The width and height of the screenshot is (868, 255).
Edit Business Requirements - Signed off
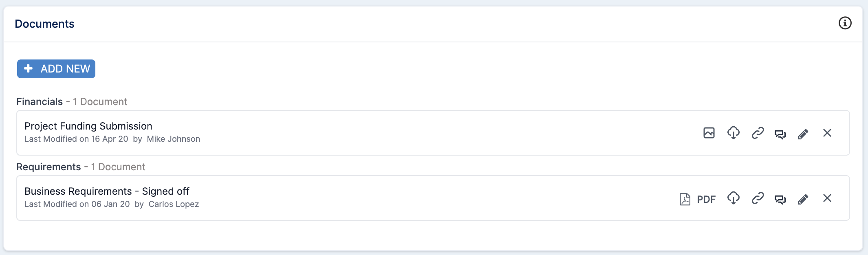pyautogui.click(x=803, y=199)
